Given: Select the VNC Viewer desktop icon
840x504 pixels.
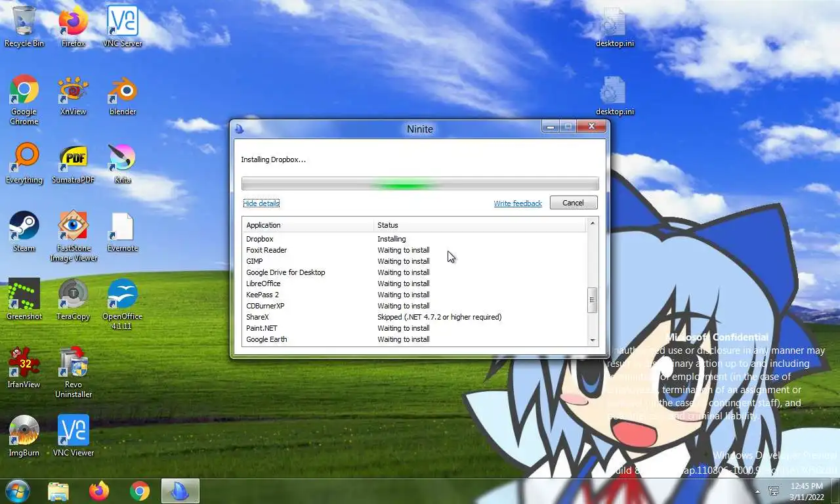Looking at the screenshot, I should pyautogui.click(x=73, y=436).
